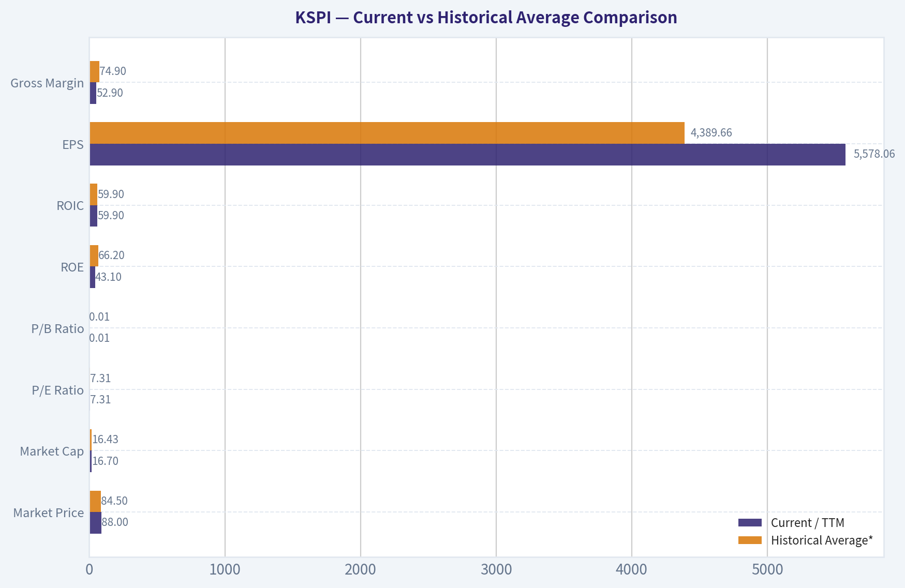Click the Market Cap axis label
Viewport: 905px width, 588px height.
click(52, 451)
